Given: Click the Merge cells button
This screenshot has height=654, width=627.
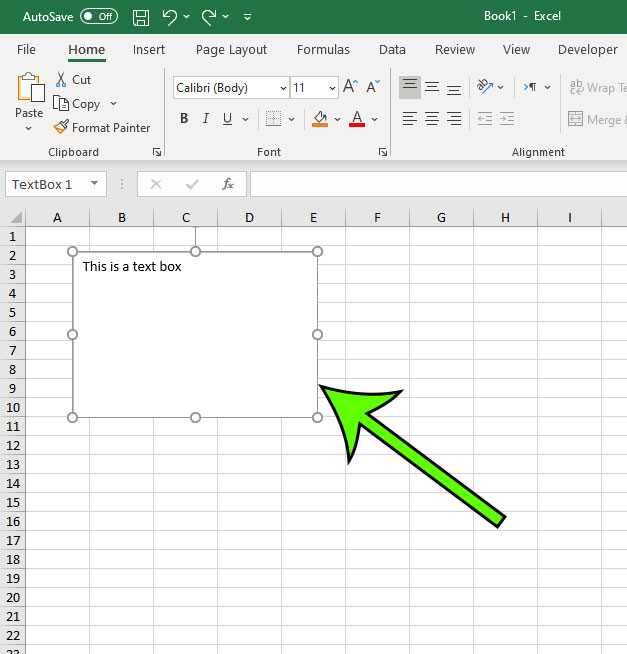Looking at the screenshot, I should point(597,120).
